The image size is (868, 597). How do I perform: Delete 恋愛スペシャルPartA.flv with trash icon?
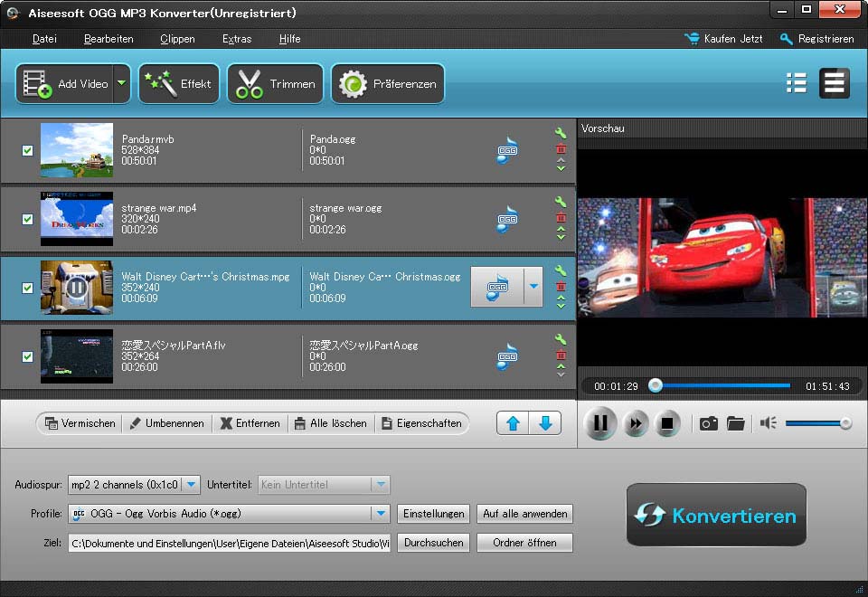(x=561, y=355)
